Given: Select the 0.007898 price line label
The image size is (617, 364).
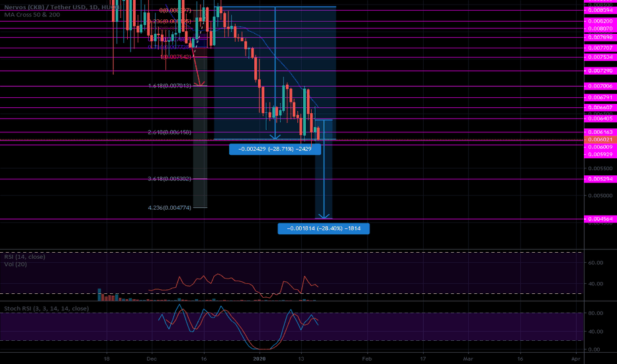Looking at the screenshot, I should point(600,37).
